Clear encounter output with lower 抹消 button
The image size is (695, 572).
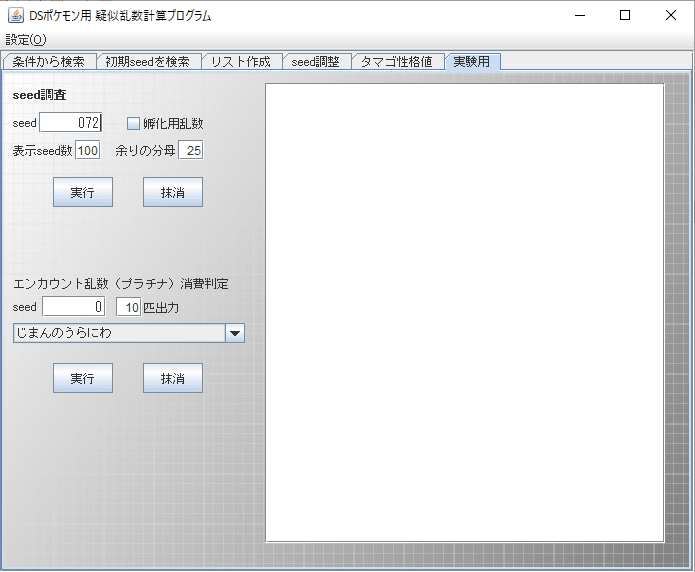[173, 378]
